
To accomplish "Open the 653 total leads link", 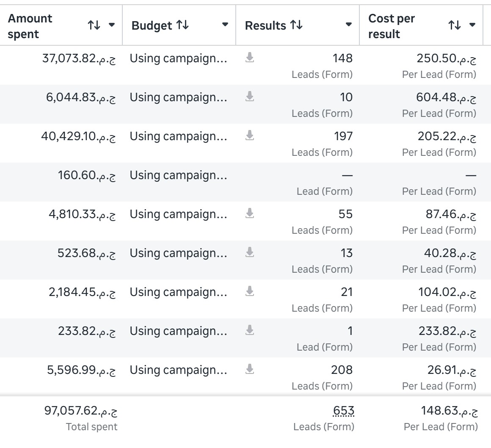I will pyautogui.click(x=344, y=411).
